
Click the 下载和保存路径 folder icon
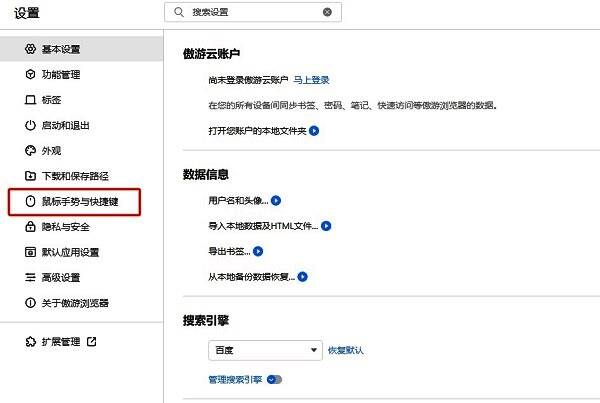pyautogui.click(x=30, y=176)
